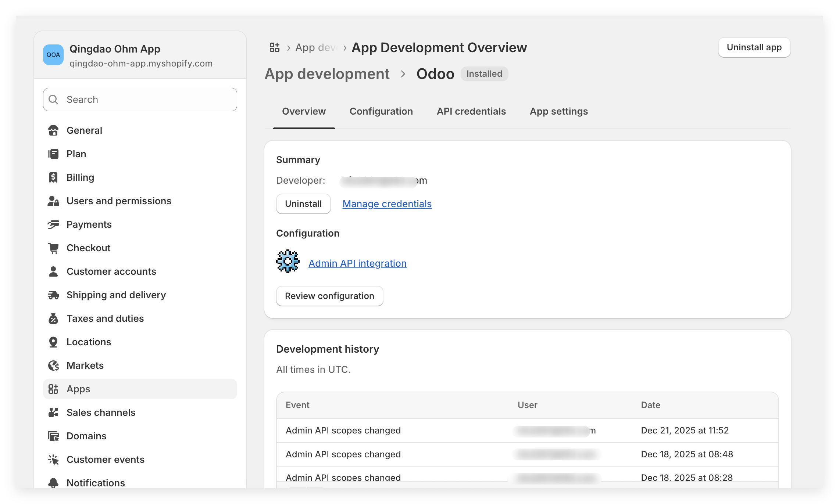The width and height of the screenshot is (839, 504).
Task: Click the App development breadcrumb heading
Action: (327, 74)
